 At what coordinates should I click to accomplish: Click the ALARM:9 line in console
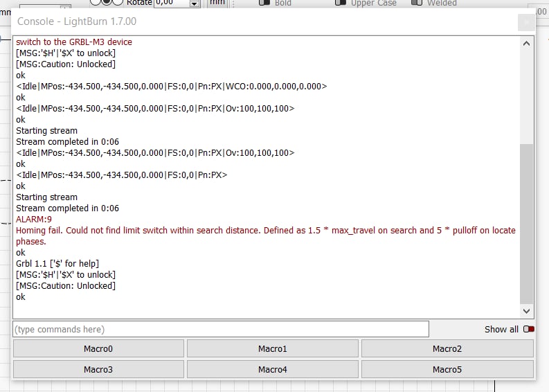[30, 220]
